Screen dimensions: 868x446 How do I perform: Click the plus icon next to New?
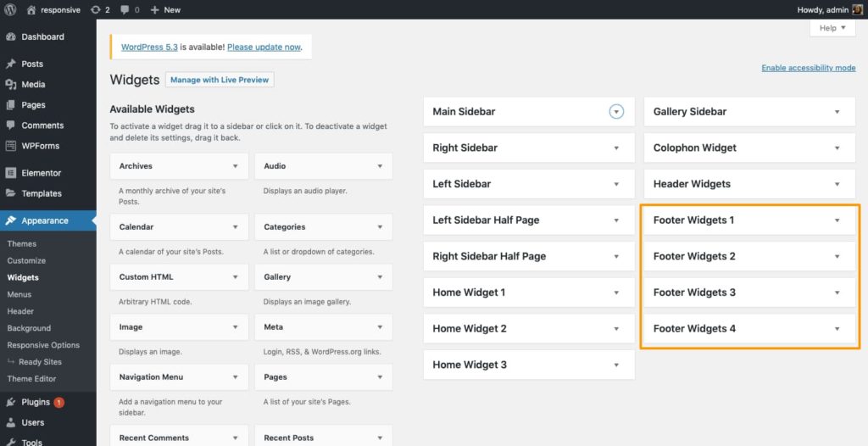click(154, 10)
